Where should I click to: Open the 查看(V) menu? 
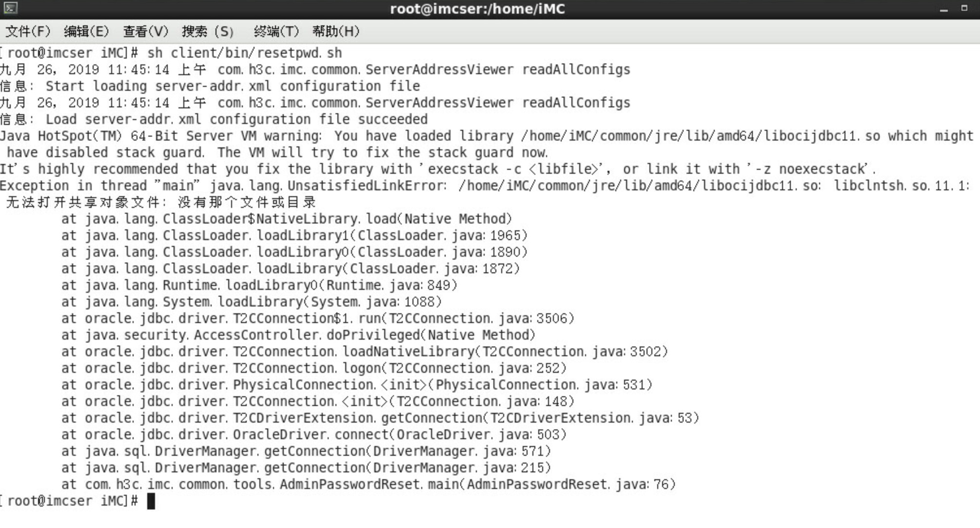pyautogui.click(x=145, y=32)
